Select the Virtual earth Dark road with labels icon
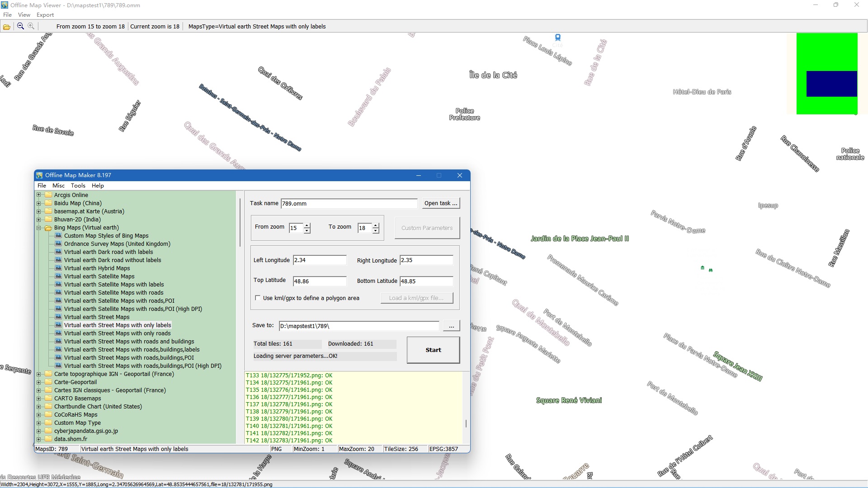The width and height of the screenshot is (868, 488). pos(58,252)
